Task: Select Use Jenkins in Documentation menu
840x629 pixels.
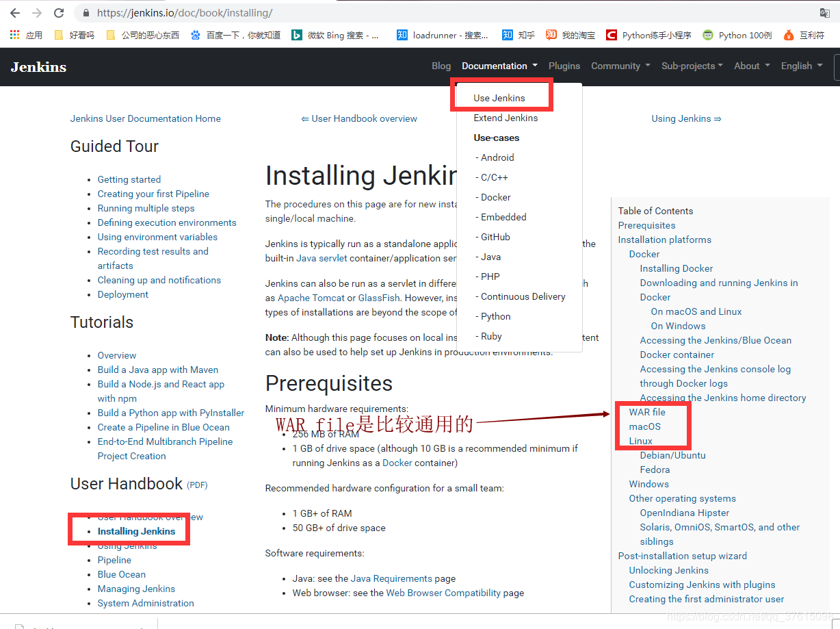Action: [499, 98]
